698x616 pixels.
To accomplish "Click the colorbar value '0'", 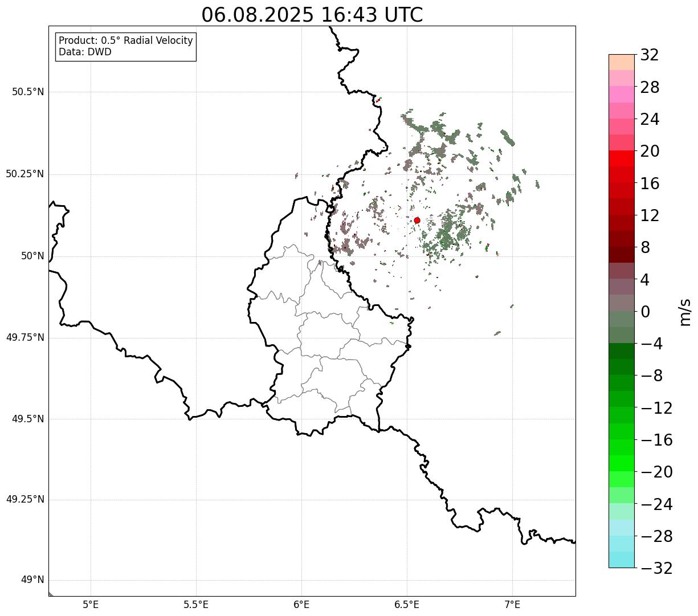I will tap(645, 312).
